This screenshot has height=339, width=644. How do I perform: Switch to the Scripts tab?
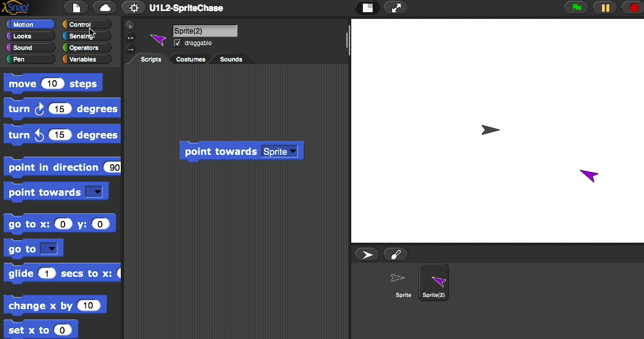click(151, 59)
